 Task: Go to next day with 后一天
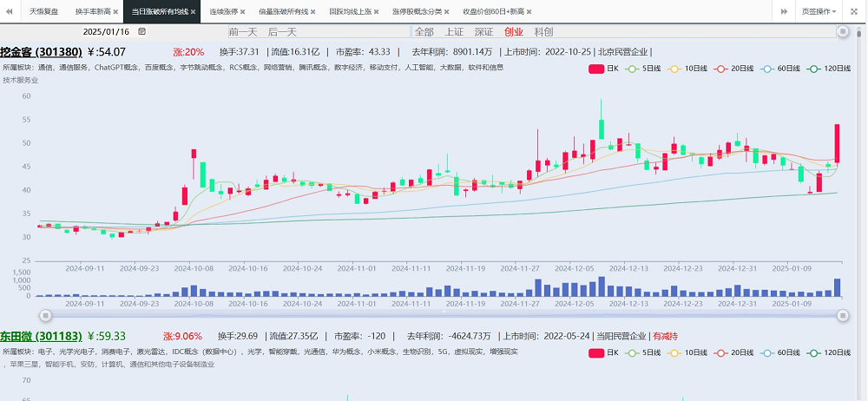[282, 32]
